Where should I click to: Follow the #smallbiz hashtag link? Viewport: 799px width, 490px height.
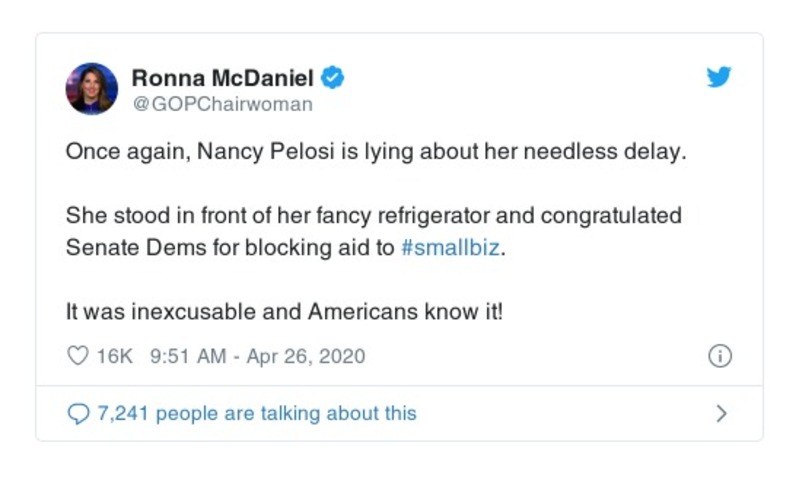[449, 248]
